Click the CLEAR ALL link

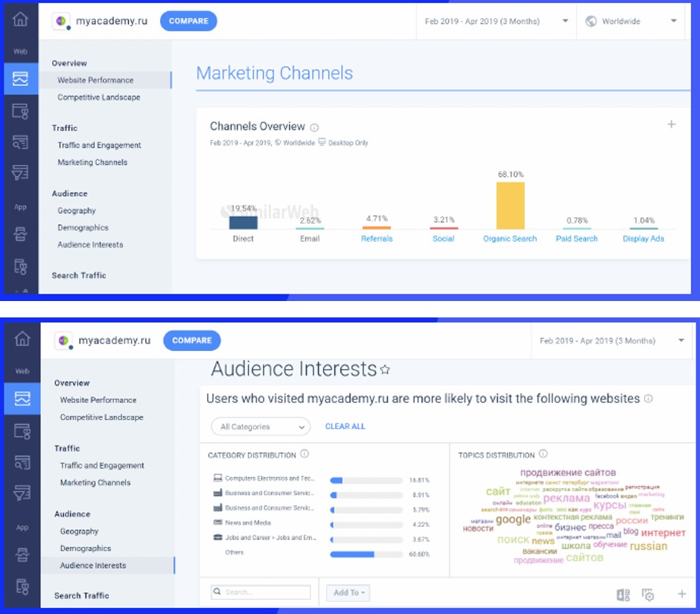click(x=345, y=426)
